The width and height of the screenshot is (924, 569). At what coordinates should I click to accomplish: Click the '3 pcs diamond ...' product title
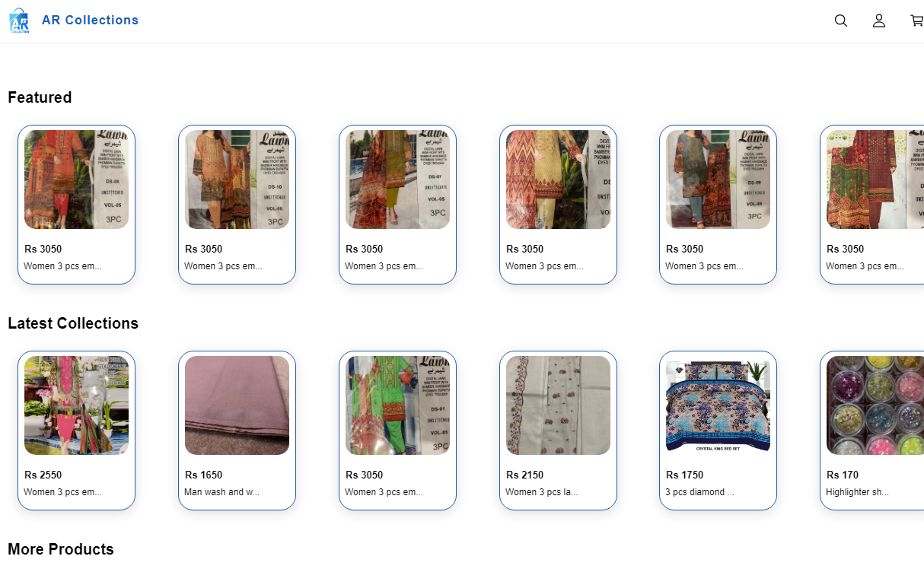coord(700,492)
